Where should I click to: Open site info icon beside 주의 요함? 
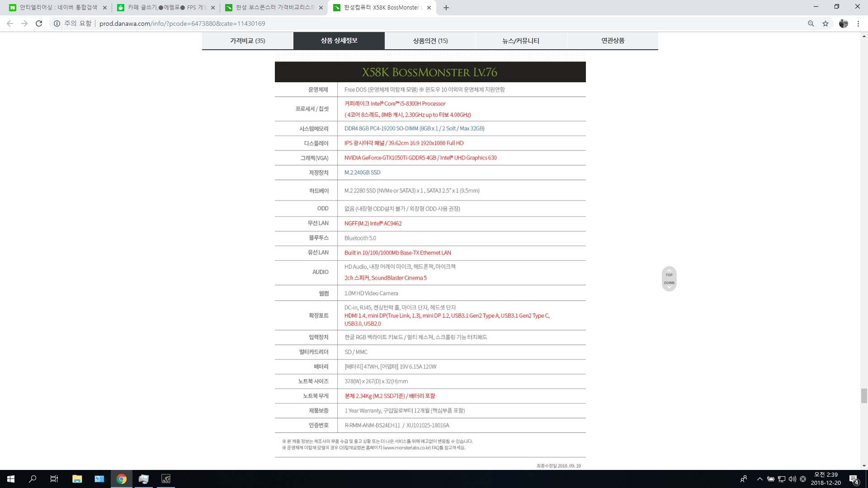pos(57,23)
